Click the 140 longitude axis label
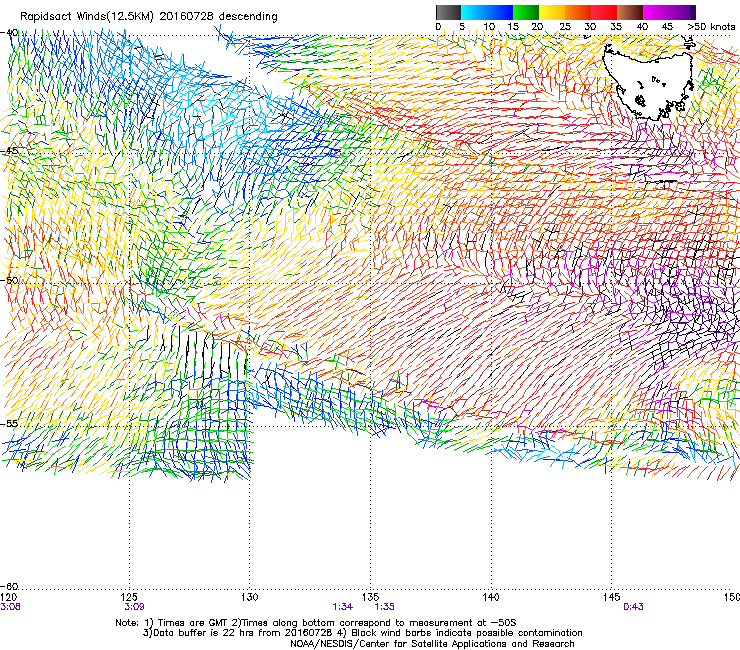 pyautogui.click(x=491, y=597)
